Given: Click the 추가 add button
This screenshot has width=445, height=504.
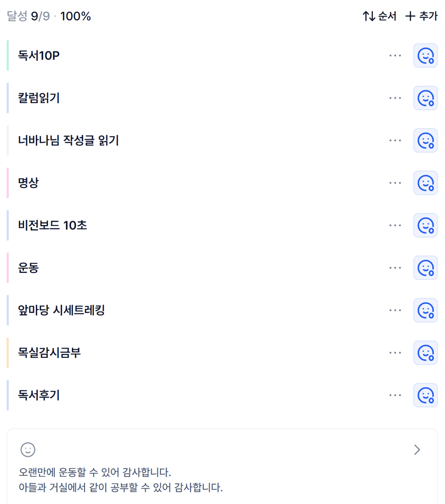Looking at the screenshot, I should [x=421, y=16].
